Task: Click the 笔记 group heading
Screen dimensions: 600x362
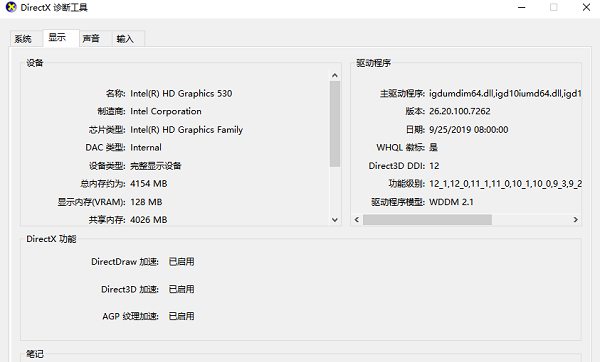Action: pos(35,354)
